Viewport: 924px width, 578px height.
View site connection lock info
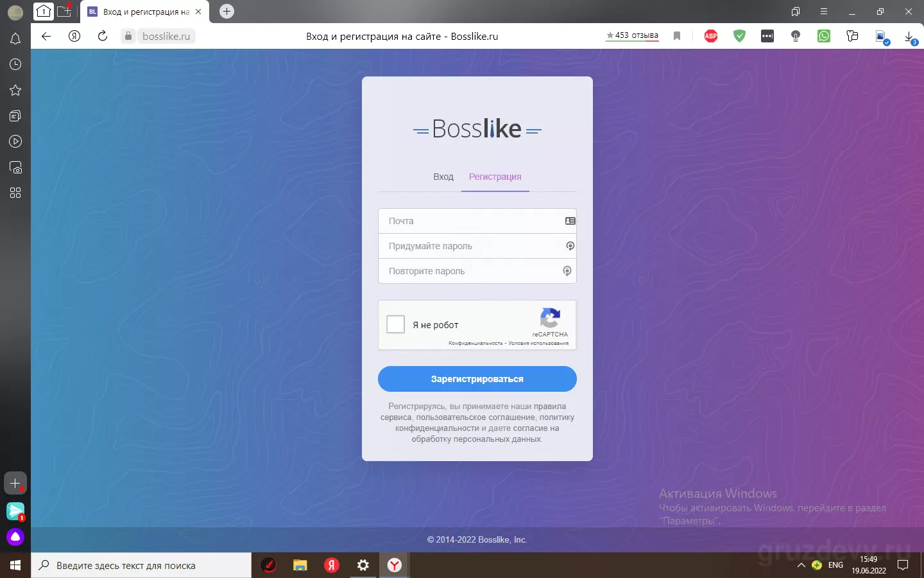128,36
